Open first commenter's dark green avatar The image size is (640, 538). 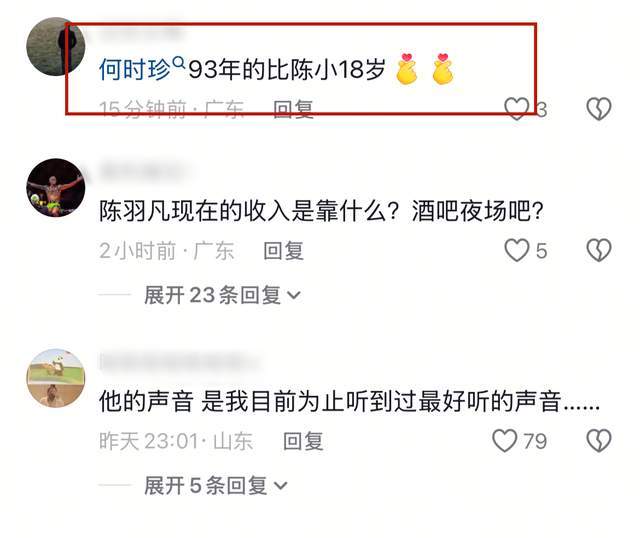pos(56,46)
